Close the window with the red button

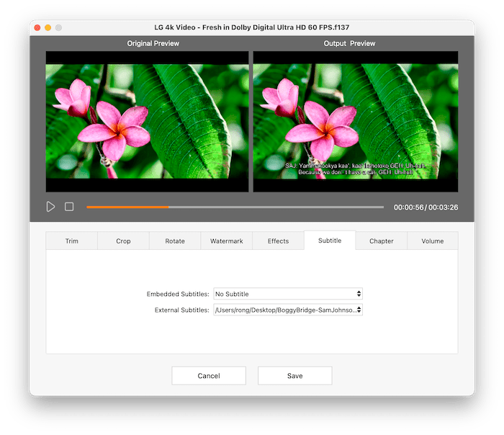click(x=37, y=27)
